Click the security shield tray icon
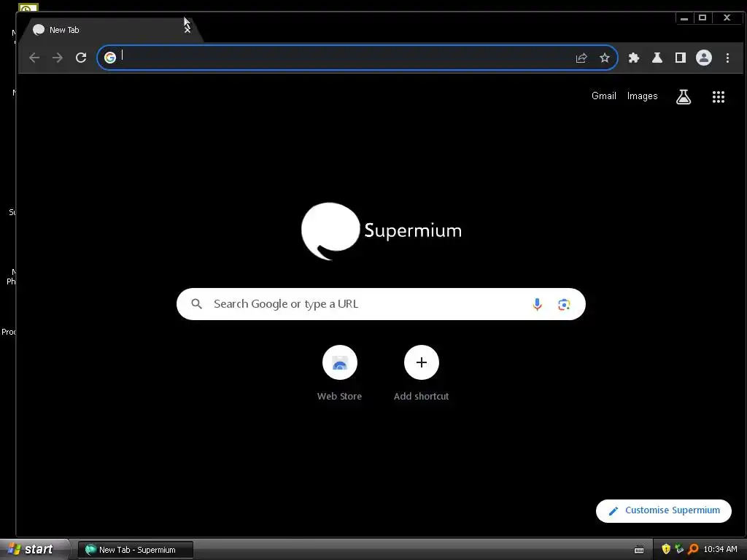 pos(666,549)
